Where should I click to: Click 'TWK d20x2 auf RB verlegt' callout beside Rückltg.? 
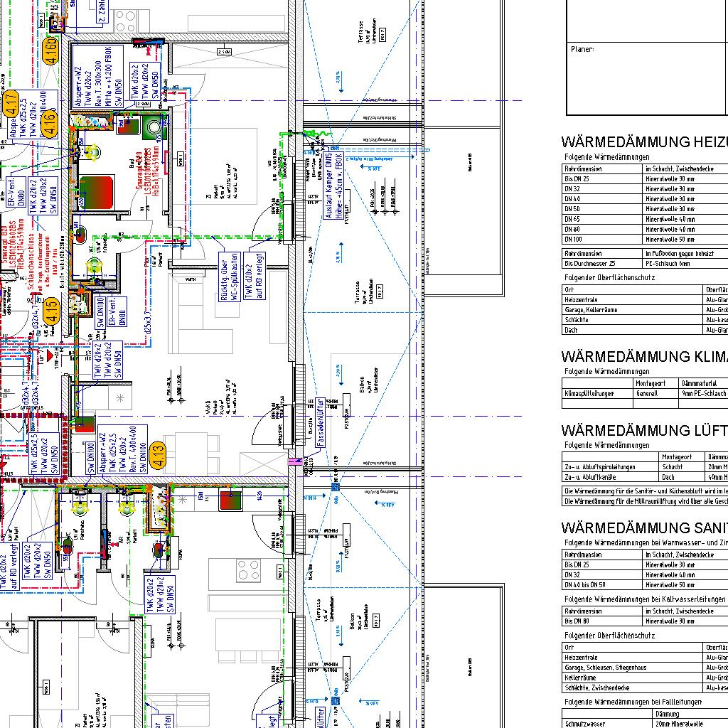[255, 275]
